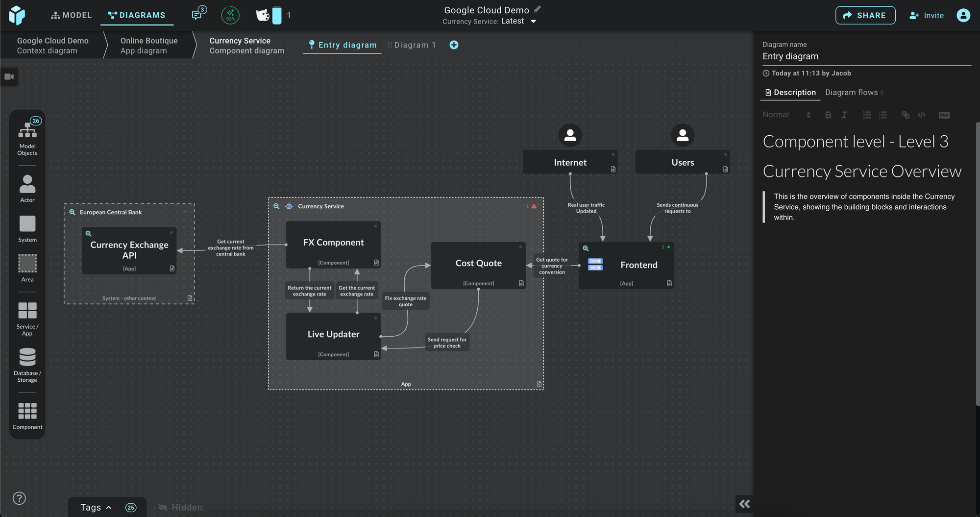This screenshot has width=980, height=517.
Task: Open the help question mark icon
Action: [19, 498]
